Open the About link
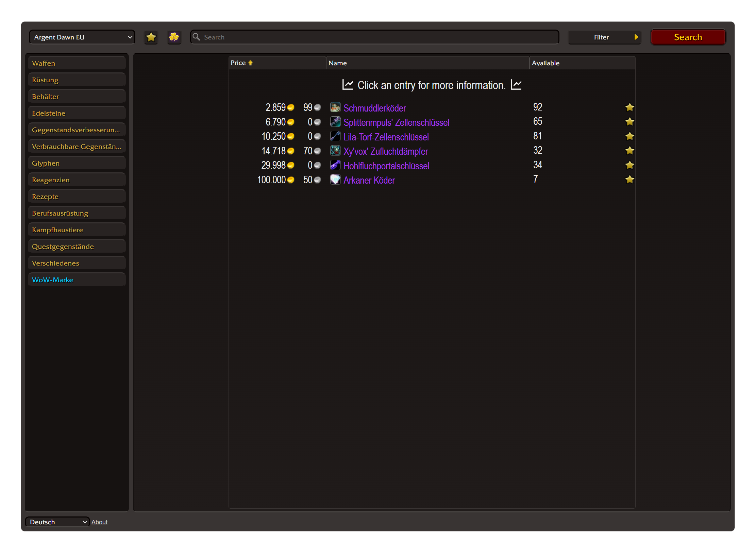The width and height of the screenshot is (756, 560). pyautogui.click(x=99, y=522)
